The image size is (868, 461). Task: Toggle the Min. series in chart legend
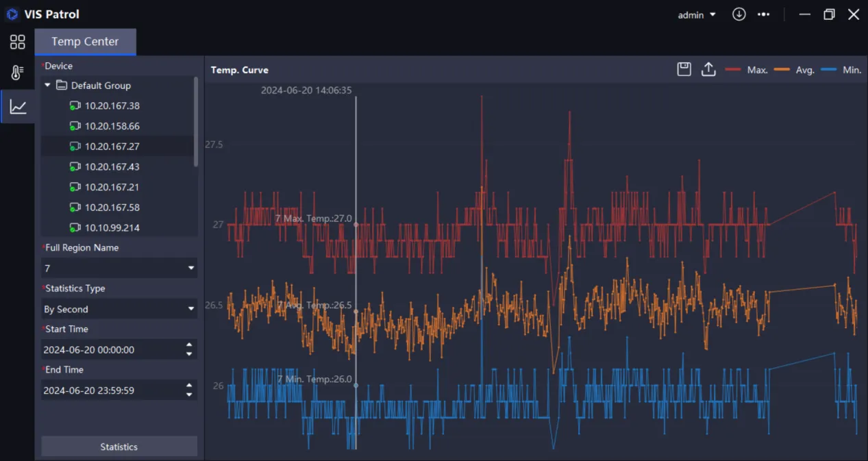841,70
